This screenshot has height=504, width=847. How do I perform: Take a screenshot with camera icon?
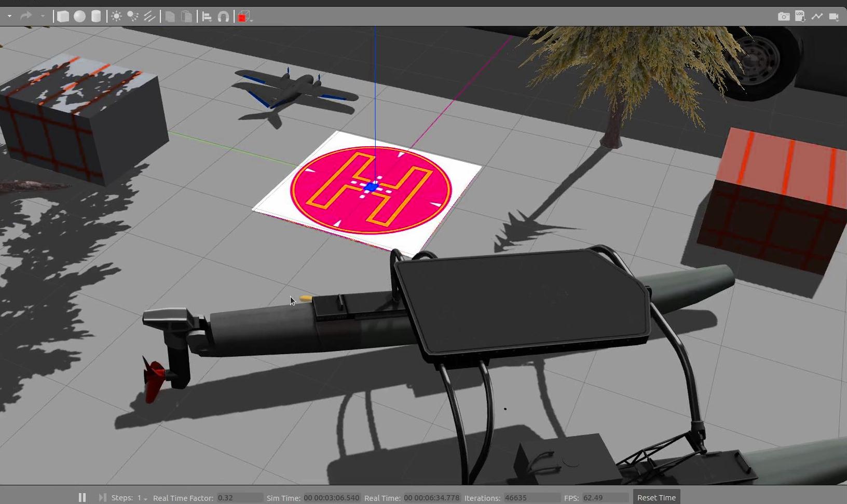(784, 17)
